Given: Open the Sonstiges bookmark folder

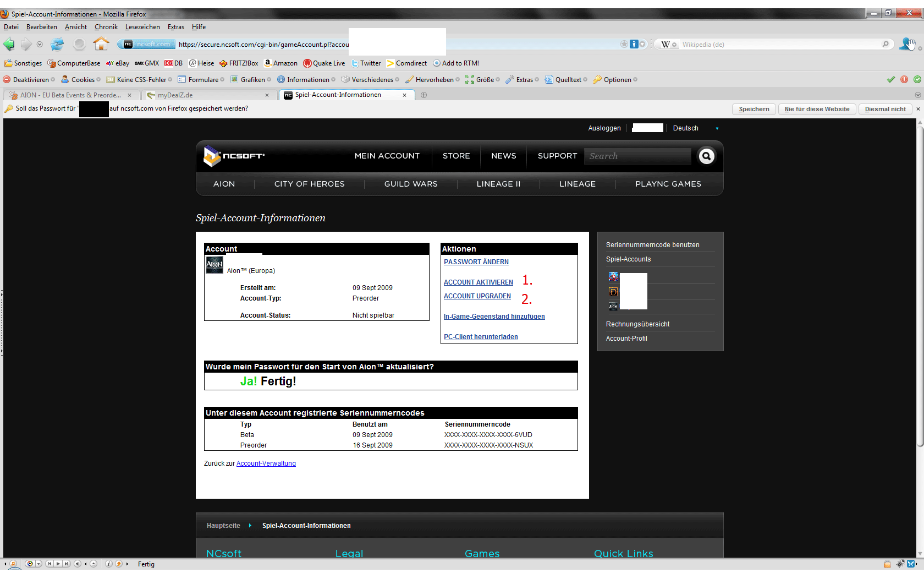Looking at the screenshot, I should [23, 63].
